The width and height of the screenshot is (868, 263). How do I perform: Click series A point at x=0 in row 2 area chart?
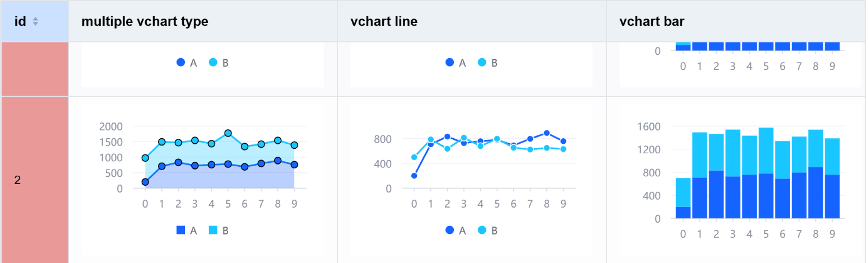[145, 182]
